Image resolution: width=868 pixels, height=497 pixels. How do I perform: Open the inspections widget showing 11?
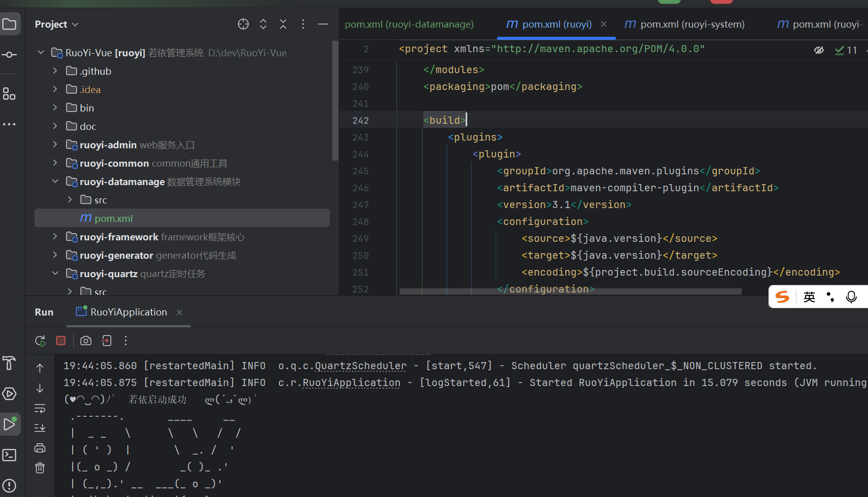(x=846, y=50)
